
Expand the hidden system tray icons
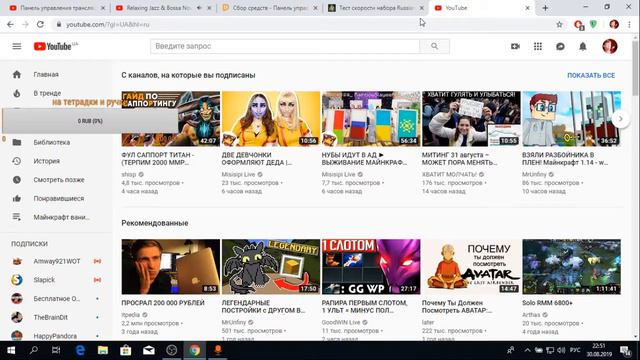(527, 350)
